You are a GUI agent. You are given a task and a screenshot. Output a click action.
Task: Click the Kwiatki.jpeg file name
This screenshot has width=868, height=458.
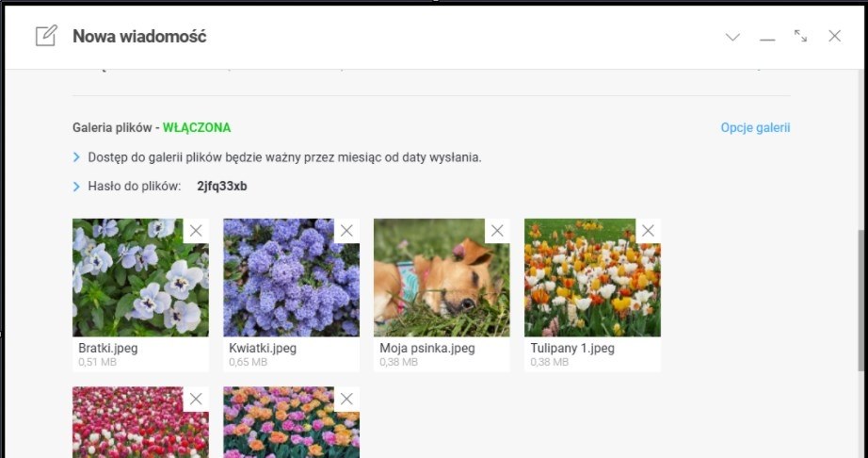coord(263,349)
